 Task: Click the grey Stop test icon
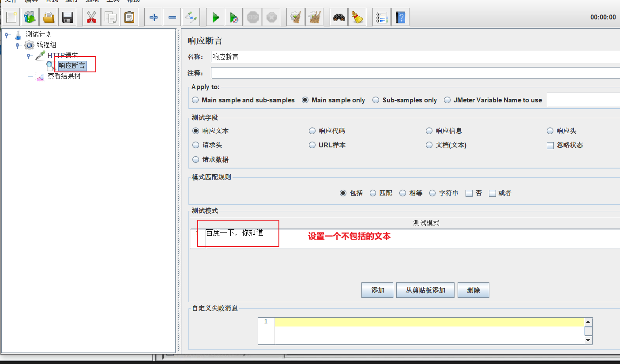[x=252, y=18]
